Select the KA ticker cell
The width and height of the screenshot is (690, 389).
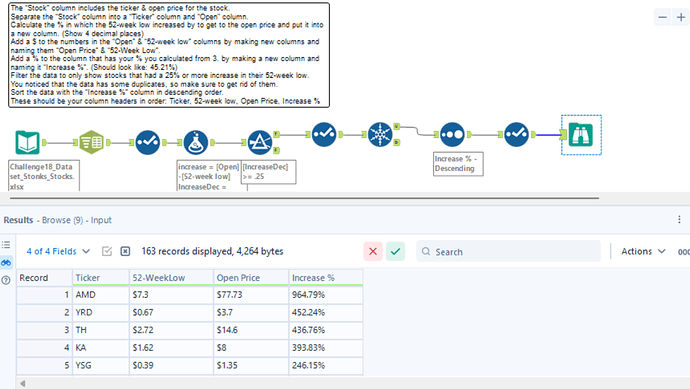coord(101,348)
